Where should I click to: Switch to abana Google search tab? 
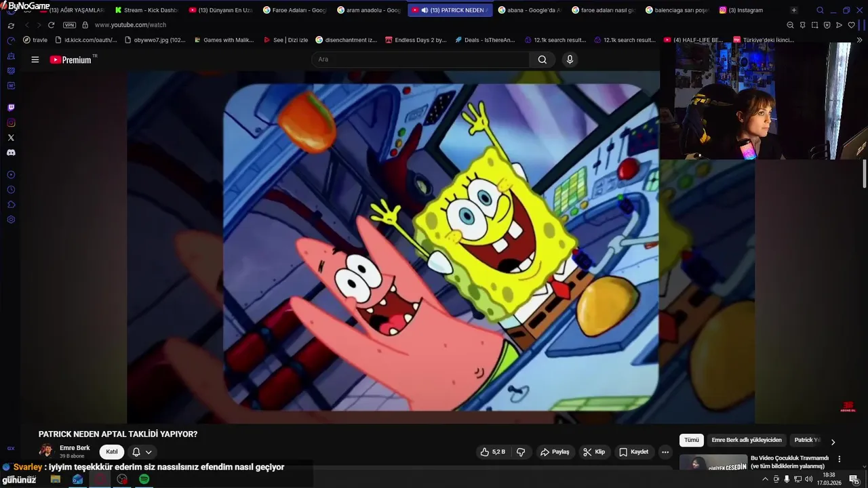[x=529, y=10]
